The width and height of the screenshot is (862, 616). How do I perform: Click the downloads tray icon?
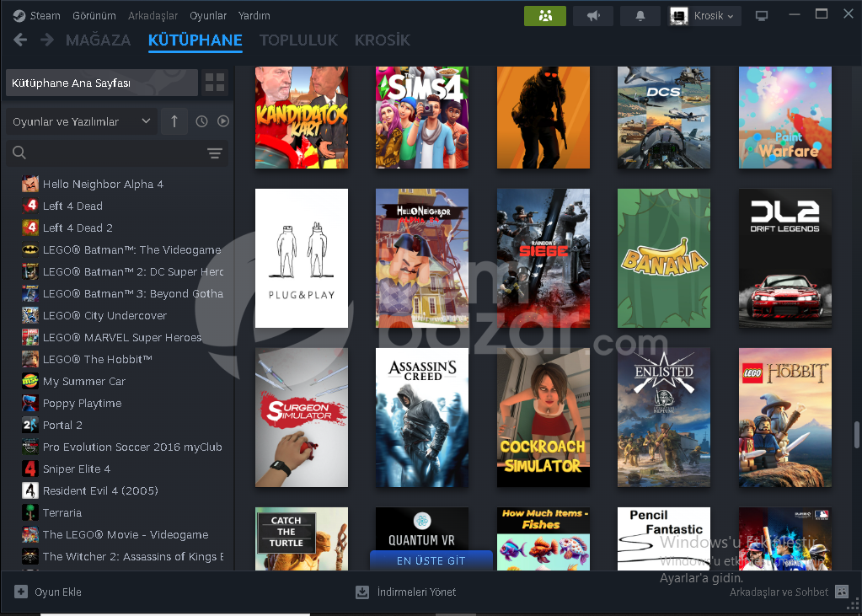362,592
